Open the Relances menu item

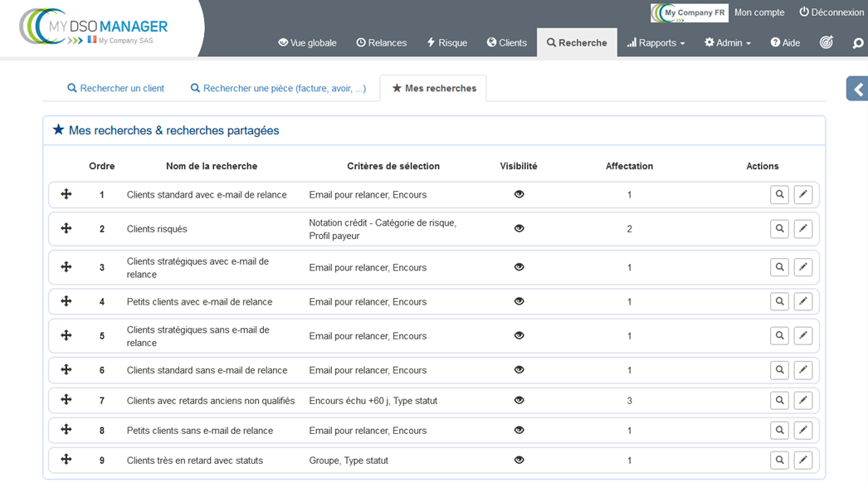coord(382,43)
